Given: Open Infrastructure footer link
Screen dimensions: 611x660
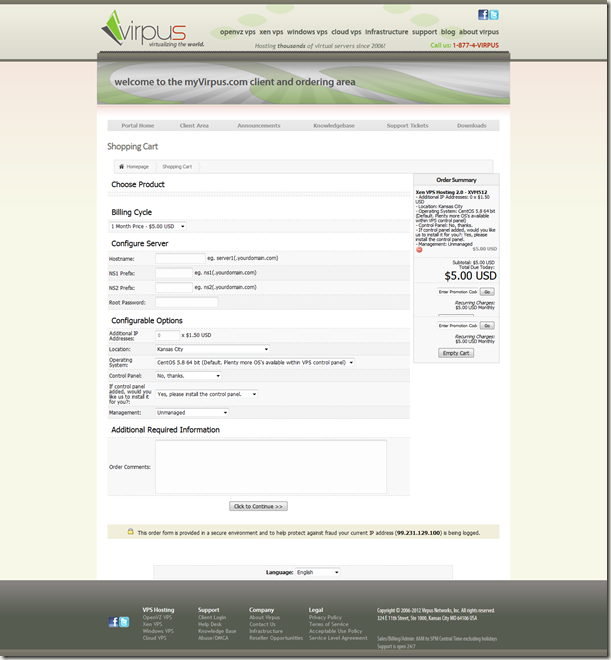Looking at the screenshot, I should pos(266,631).
